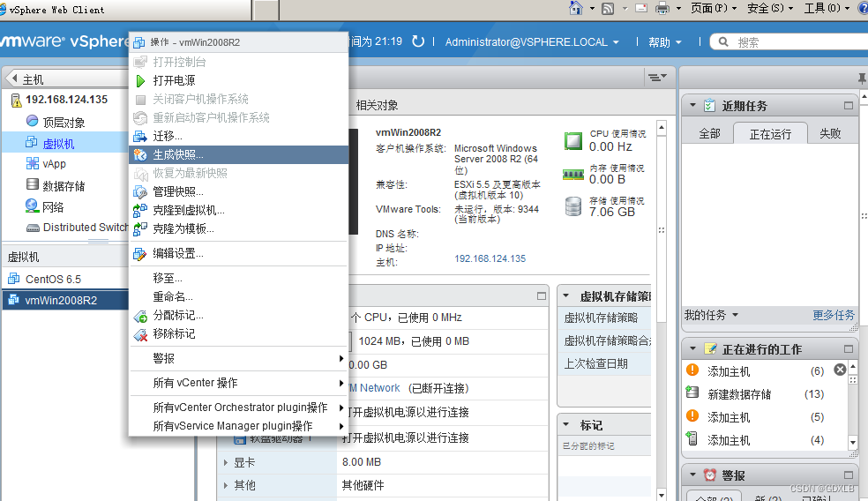Click the Migrate icon in the menu
The height and width of the screenshot is (501, 868).
pyautogui.click(x=140, y=136)
